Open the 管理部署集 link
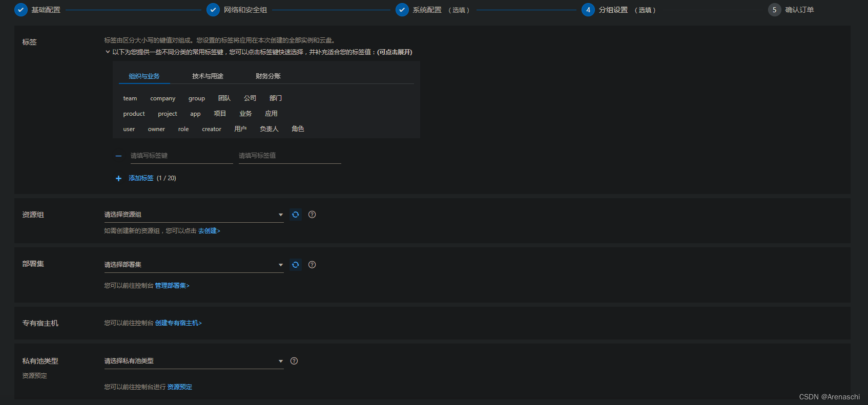868x405 pixels. [x=172, y=286]
